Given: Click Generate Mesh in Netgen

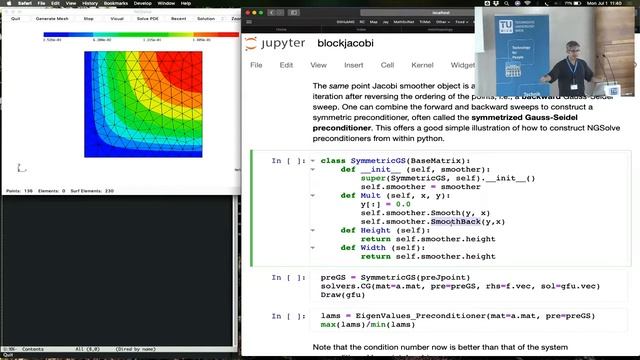Looking at the screenshot, I should pos(52,19).
